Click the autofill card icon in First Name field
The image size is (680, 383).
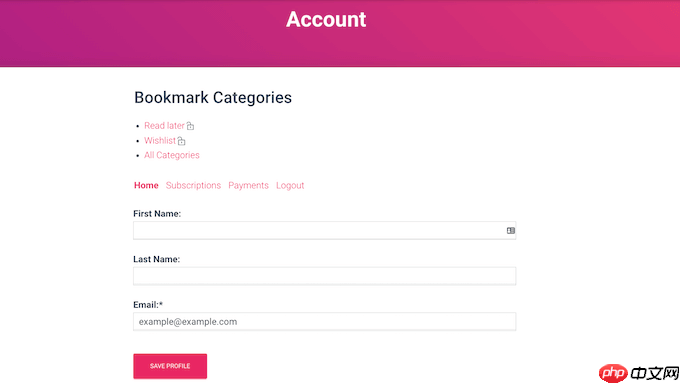pos(510,231)
